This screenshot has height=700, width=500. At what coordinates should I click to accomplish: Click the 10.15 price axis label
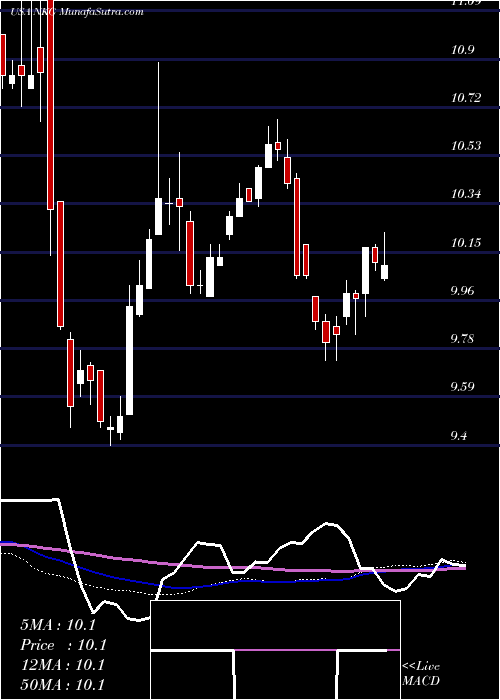click(x=466, y=243)
